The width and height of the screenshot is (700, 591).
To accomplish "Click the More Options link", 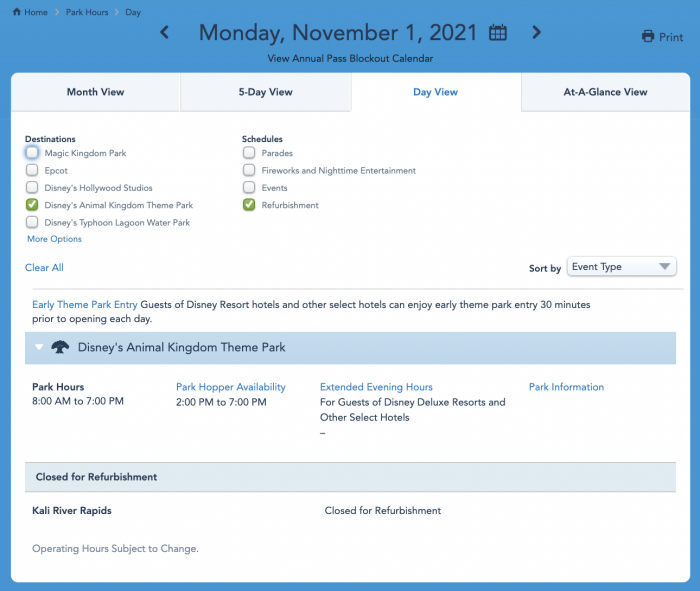I will (54, 239).
